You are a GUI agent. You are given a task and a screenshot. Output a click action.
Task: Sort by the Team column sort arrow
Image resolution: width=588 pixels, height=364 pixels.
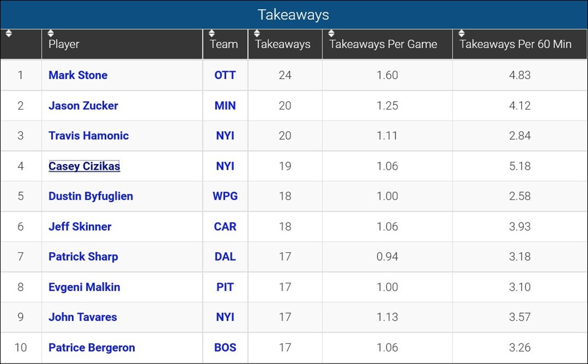[x=211, y=33]
